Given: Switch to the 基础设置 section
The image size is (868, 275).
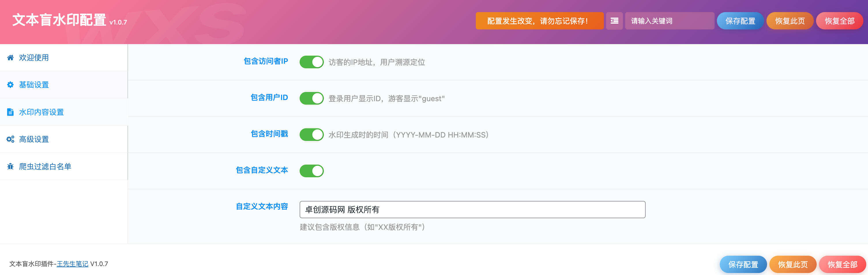Looking at the screenshot, I should tap(35, 85).
